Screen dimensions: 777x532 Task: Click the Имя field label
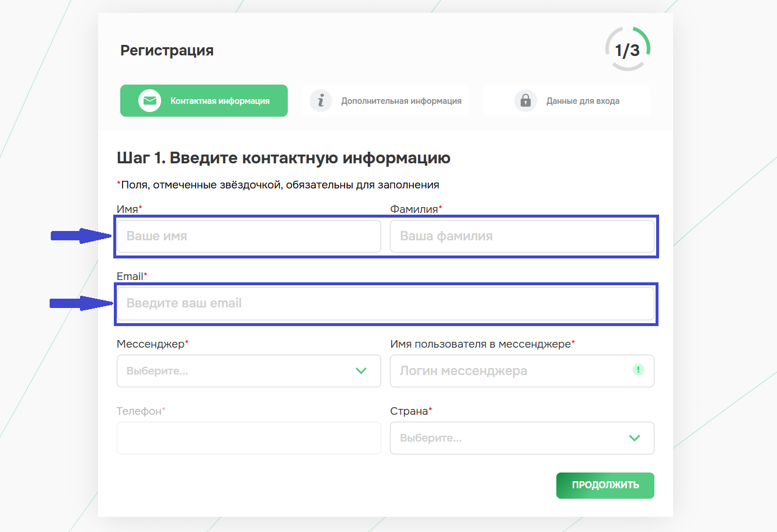130,209
